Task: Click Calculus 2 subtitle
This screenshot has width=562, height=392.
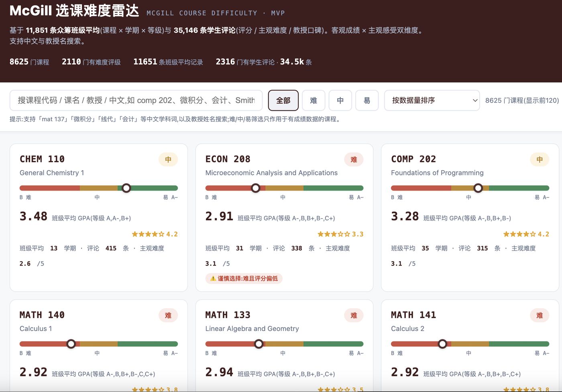Action: [407, 329]
